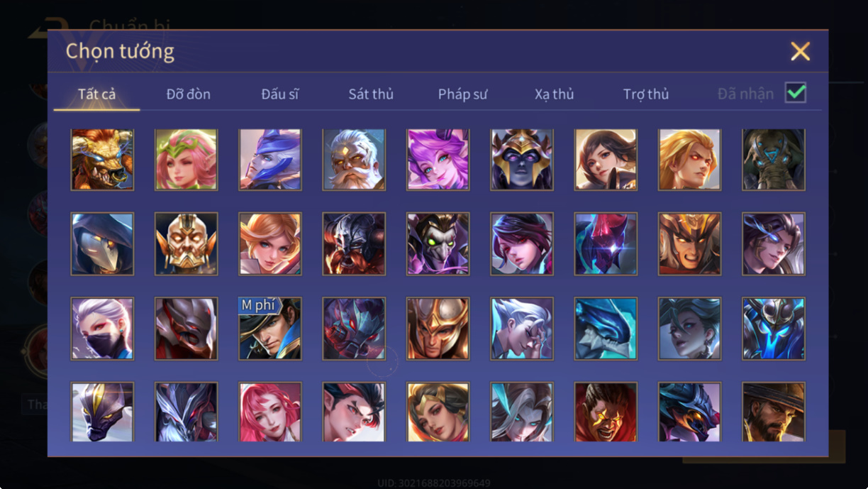
Task: Select the golden lion beast hero portrait
Action: pos(102,160)
